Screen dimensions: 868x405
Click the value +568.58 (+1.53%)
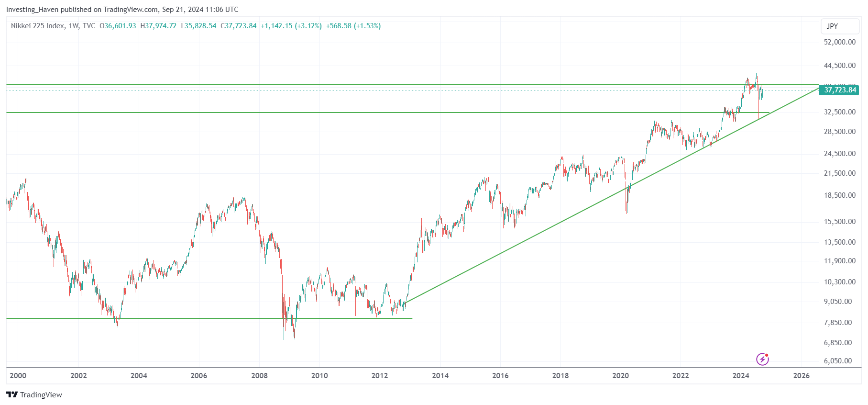pos(353,26)
